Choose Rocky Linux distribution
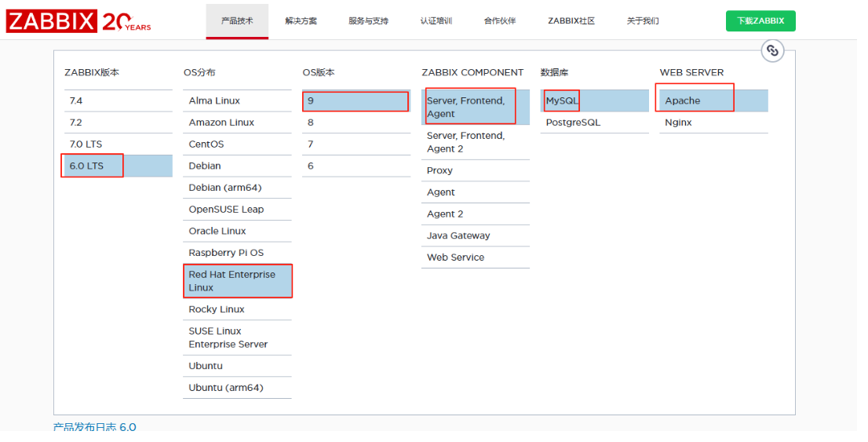The image size is (868, 442). (237, 309)
